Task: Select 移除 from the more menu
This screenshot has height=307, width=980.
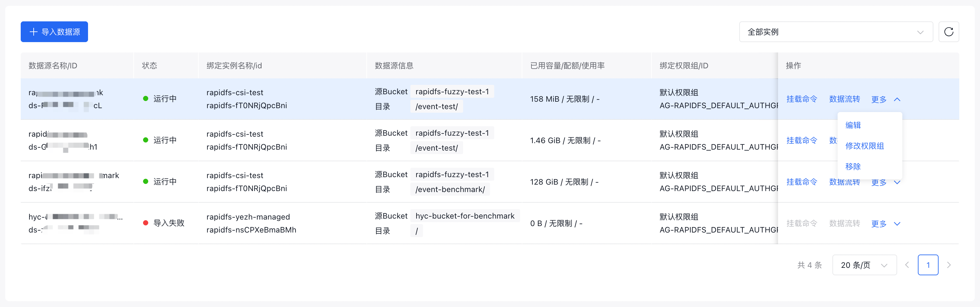Action: (852, 166)
